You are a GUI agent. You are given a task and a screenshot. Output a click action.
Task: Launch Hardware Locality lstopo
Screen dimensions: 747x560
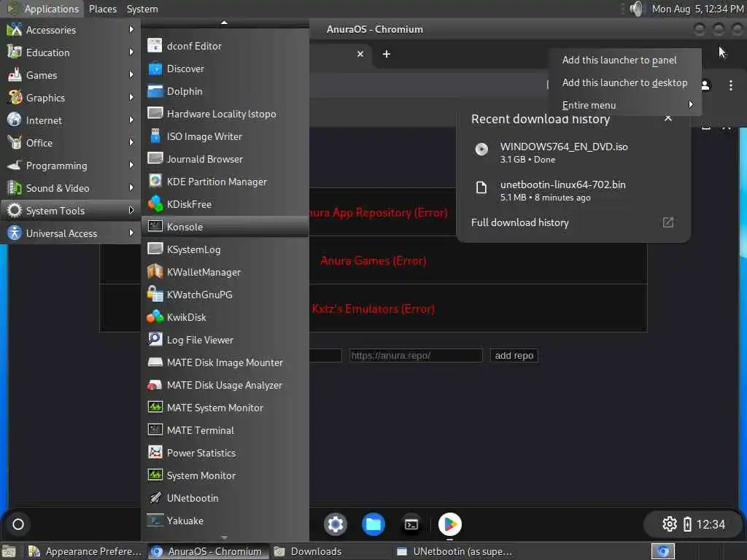coord(225,114)
